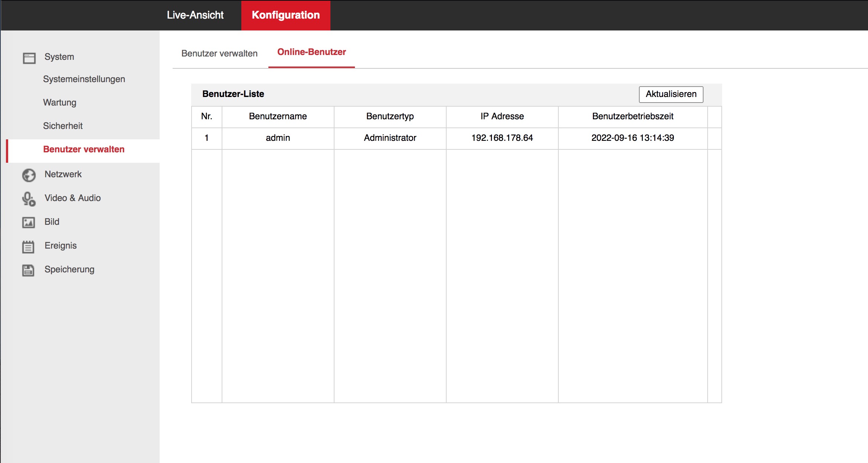Click the Benutzername column header
868x463 pixels.
(278, 116)
